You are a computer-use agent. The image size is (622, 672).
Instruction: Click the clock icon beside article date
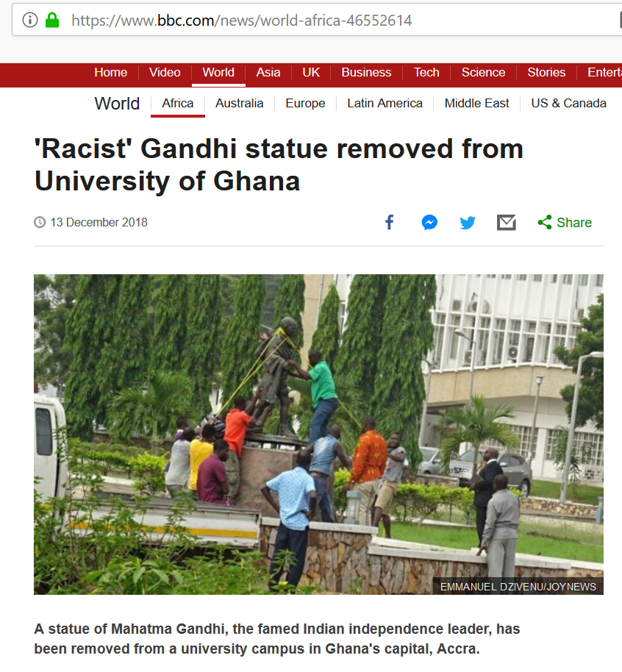coord(40,223)
